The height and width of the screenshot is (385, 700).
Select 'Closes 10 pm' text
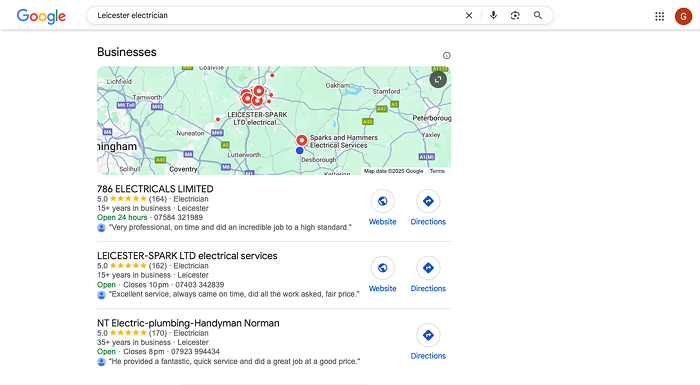click(146, 285)
